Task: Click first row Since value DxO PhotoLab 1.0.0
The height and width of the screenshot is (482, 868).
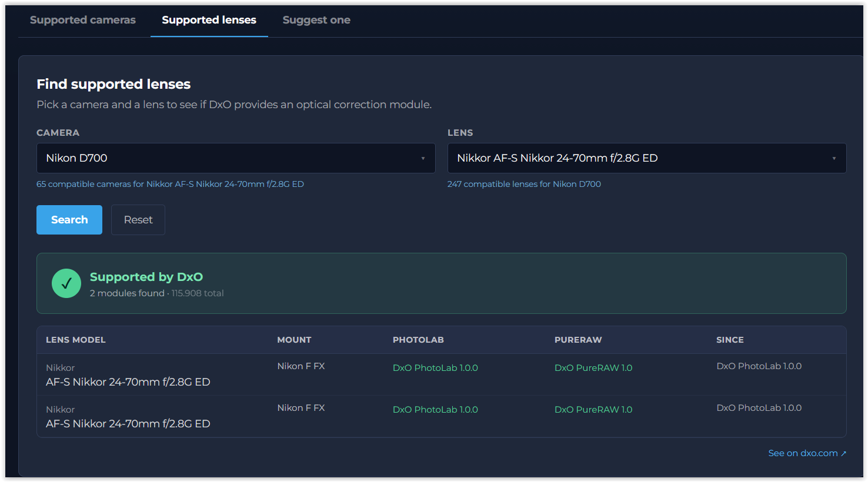Action: 759,366
